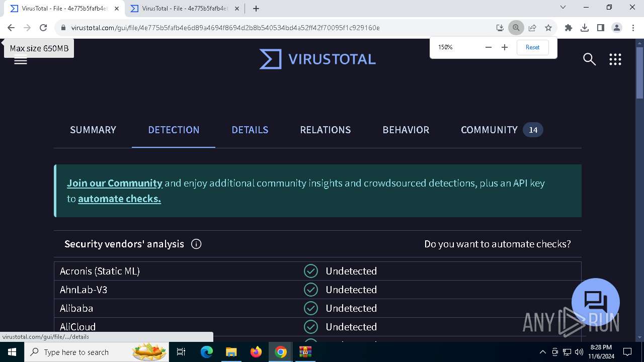The image size is (644, 362).
Task: Reload the page
Action: (x=43, y=28)
